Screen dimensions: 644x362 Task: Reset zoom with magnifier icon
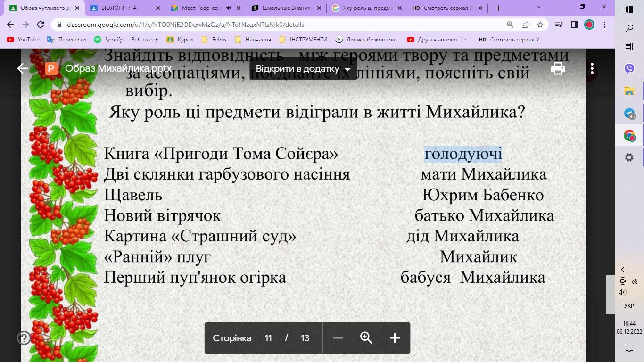[x=366, y=338]
